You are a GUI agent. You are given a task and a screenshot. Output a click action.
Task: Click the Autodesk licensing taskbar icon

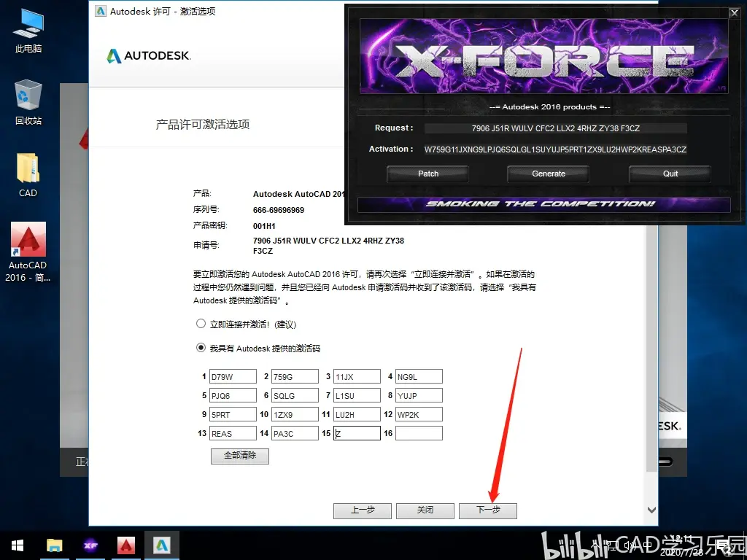162,545
